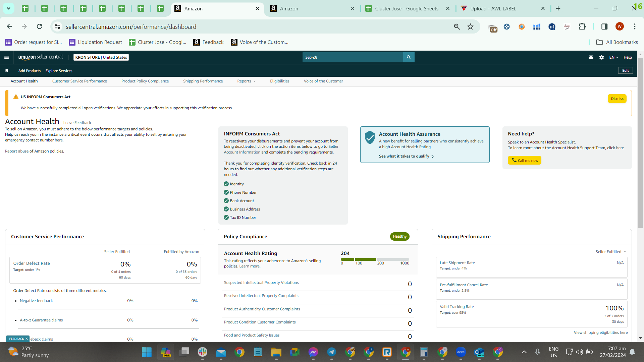Viewport: 644px width, 362px height.
Task: Open Suspected Intellectual Property Violations link
Action: click(x=261, y=283)
